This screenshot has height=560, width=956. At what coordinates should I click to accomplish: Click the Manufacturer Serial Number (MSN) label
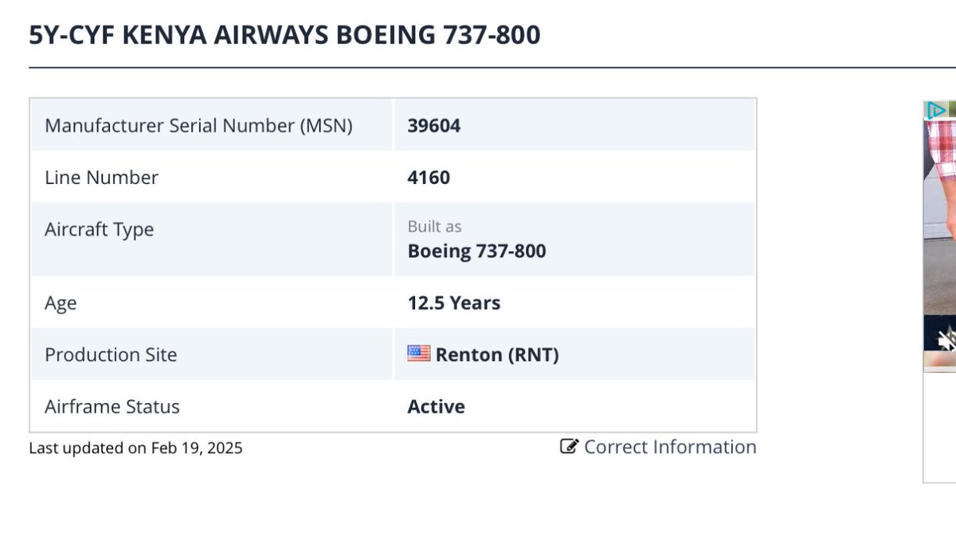198,126
